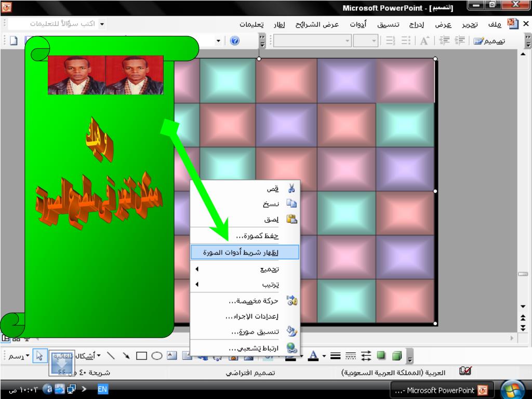Click the spelling check status icon
Screen dimensions: 532x399
point(465,371)
